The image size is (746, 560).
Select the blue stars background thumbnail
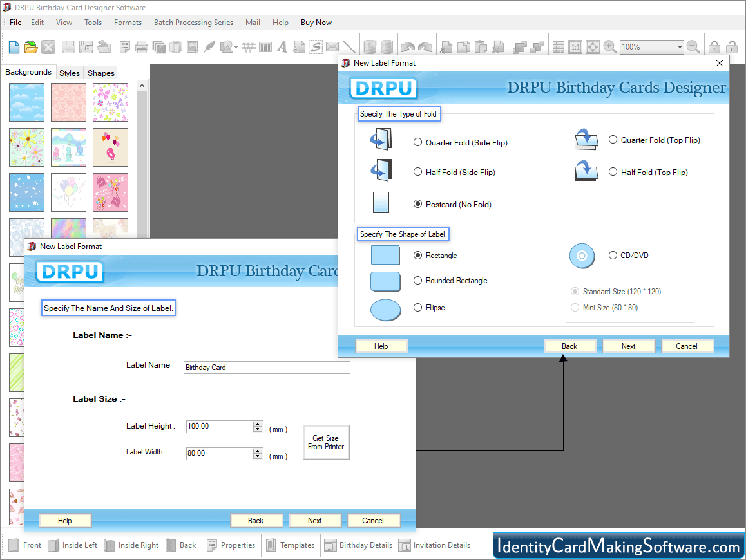tap(26, 192)
